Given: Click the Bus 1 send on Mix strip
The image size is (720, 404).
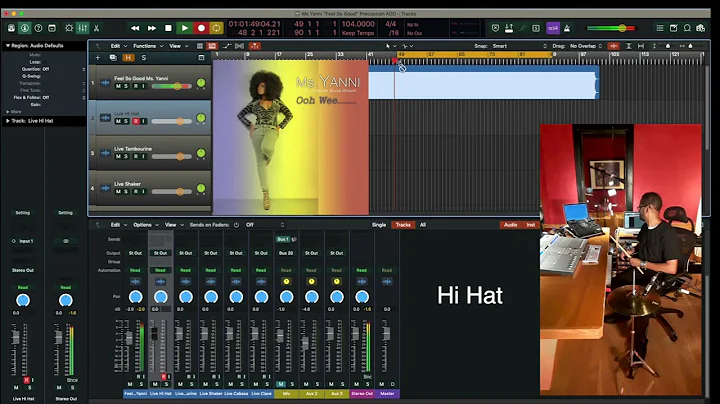Looking at the screenshot, I should coord(282,239).
